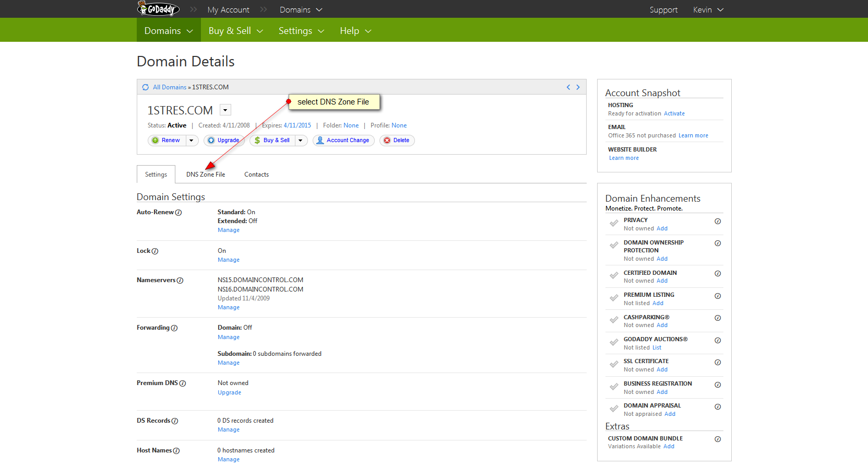The image size is (868, 465).
Task: Click the Account Change button
Action: tap(343, 141)
